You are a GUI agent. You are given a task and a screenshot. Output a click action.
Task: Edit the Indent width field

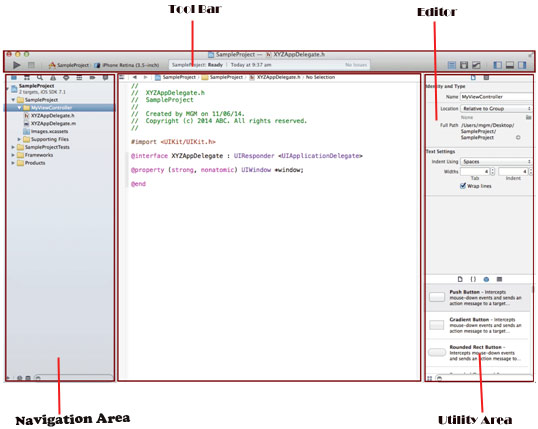click(513, 171)
